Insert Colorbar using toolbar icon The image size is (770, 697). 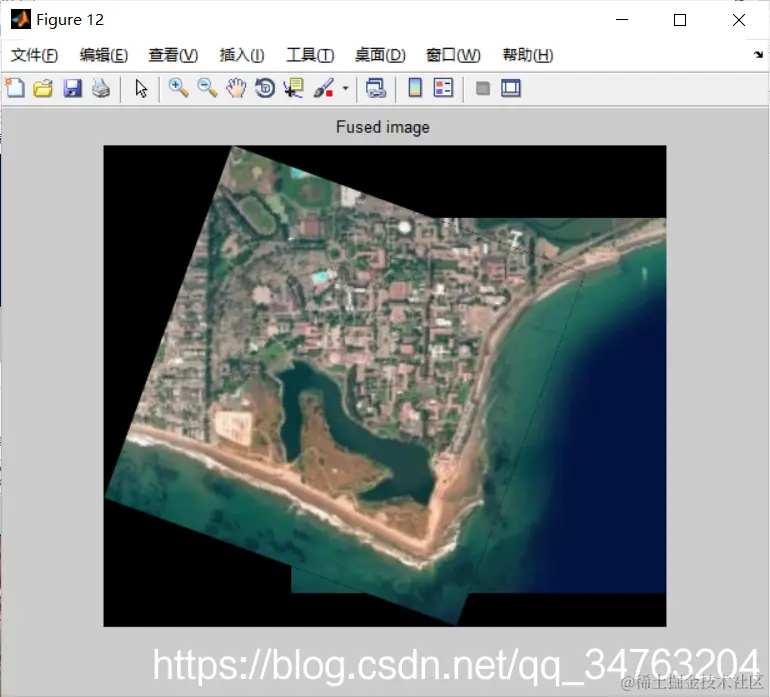coord(415,88)
